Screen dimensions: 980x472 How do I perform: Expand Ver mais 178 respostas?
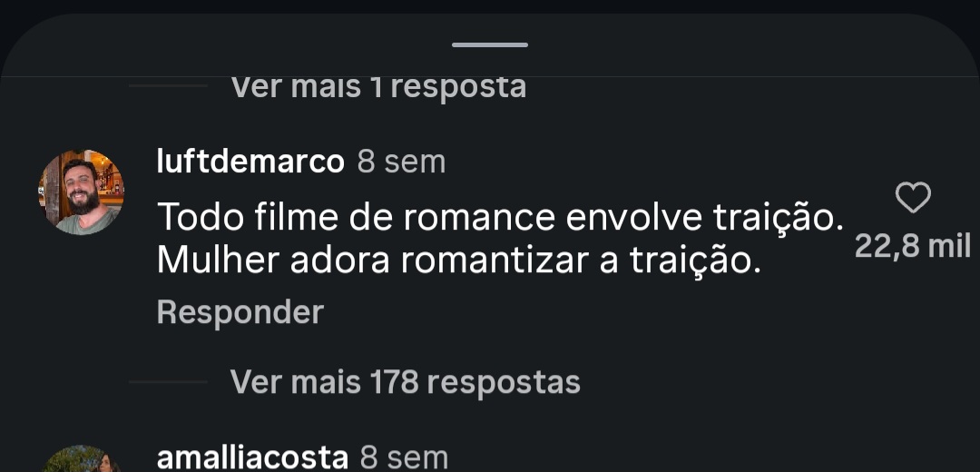click(405, 381)
